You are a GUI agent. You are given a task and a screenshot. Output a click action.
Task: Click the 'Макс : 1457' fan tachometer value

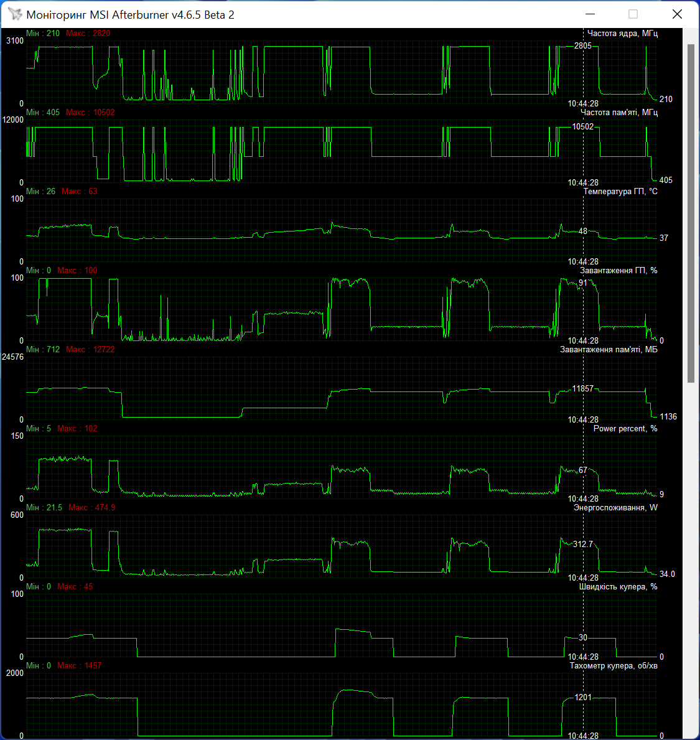pyautogui.click(x=79, y=666)
